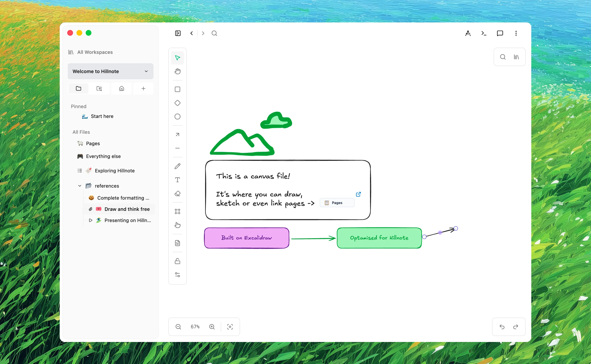591x364 pixels.
Task: Open the Welcome to Hillnote workspace dropdown
Action: coord(111,71)
